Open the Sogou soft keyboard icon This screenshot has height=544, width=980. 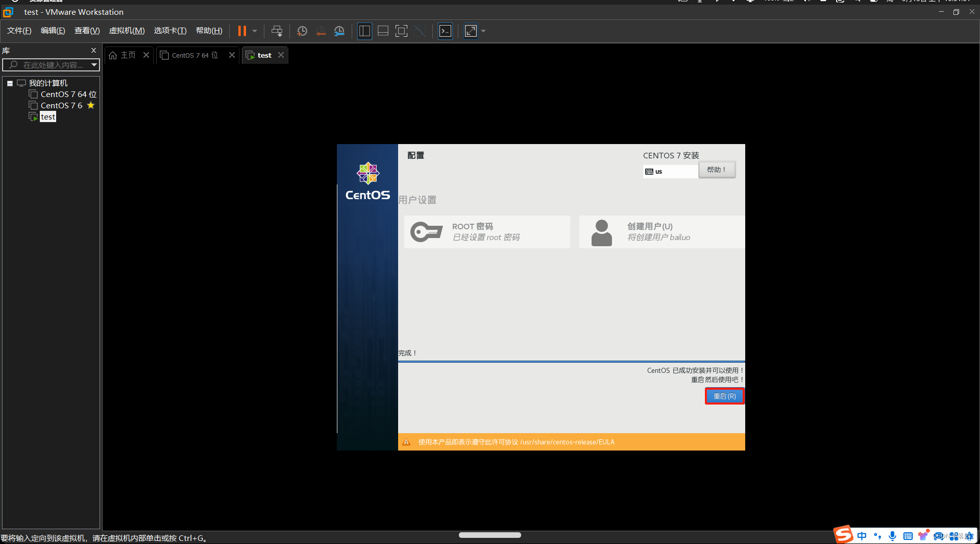(908, 536)
